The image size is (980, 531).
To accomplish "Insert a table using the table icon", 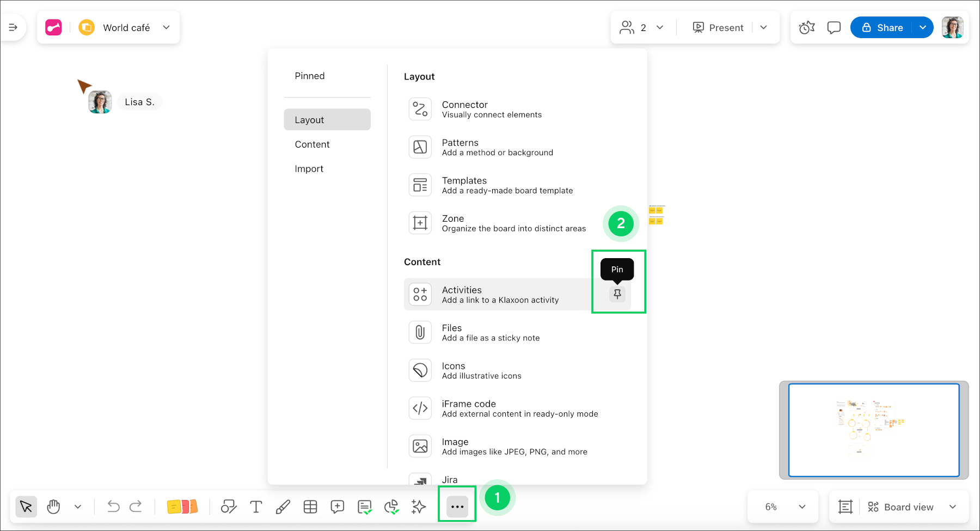I will pos(310,506).
